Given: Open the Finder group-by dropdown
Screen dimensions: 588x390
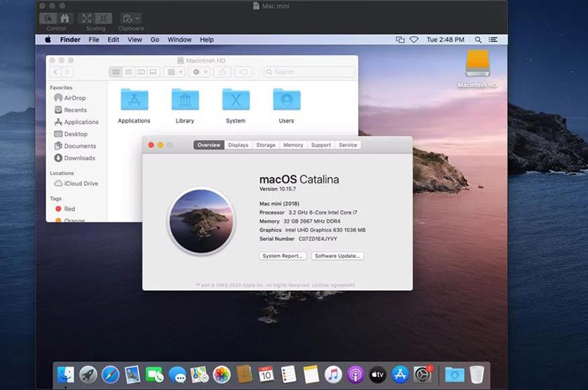Looking at the screenshot, I should (175, 72).
